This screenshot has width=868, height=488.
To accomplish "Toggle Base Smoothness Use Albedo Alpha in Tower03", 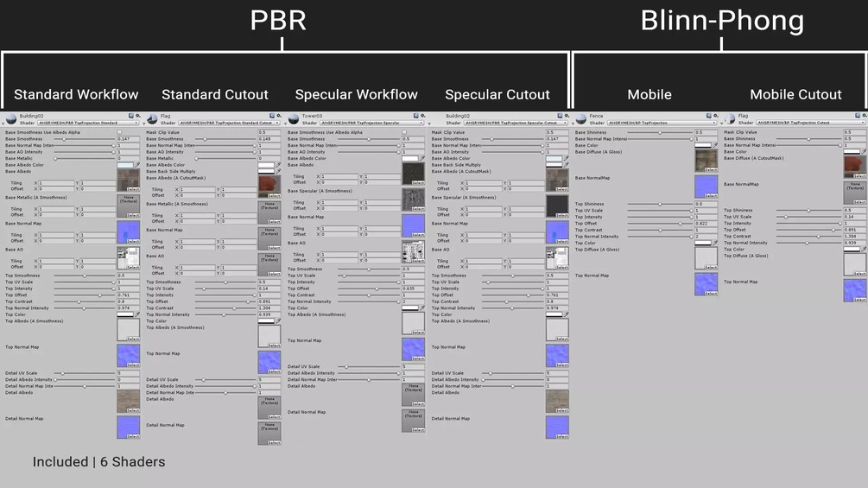I will coord(405,133).
